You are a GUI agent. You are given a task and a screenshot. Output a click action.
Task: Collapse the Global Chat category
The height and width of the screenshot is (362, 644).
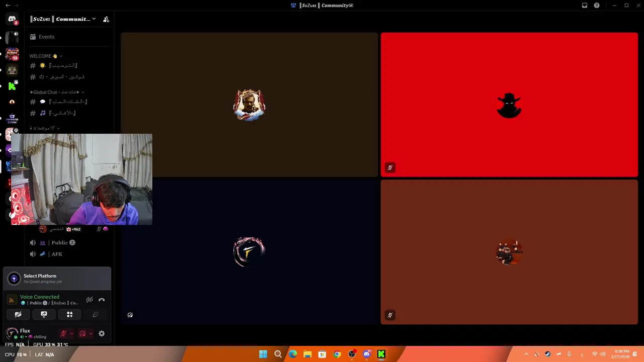click(x=57, y=92)
